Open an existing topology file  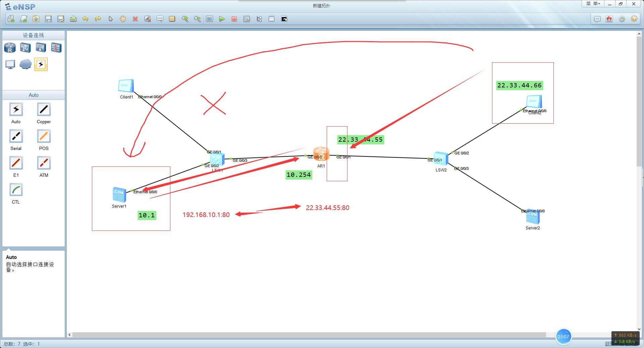tap(36, 19)
